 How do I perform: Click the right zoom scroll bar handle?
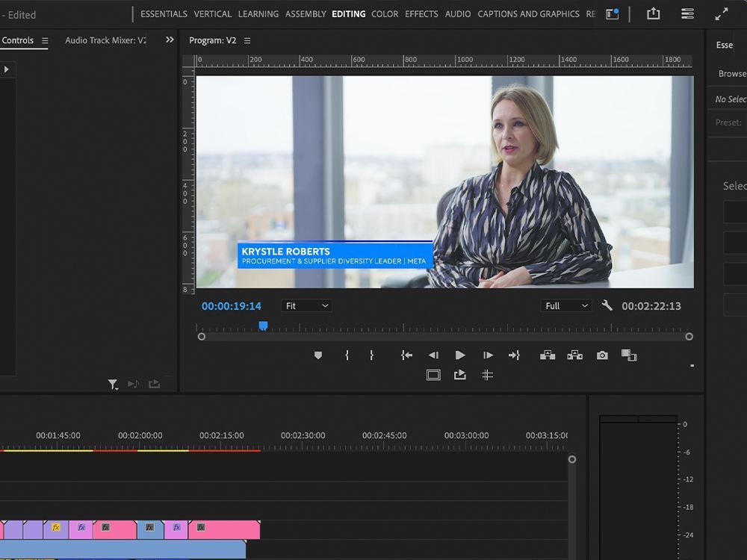(x=689, y=337)
